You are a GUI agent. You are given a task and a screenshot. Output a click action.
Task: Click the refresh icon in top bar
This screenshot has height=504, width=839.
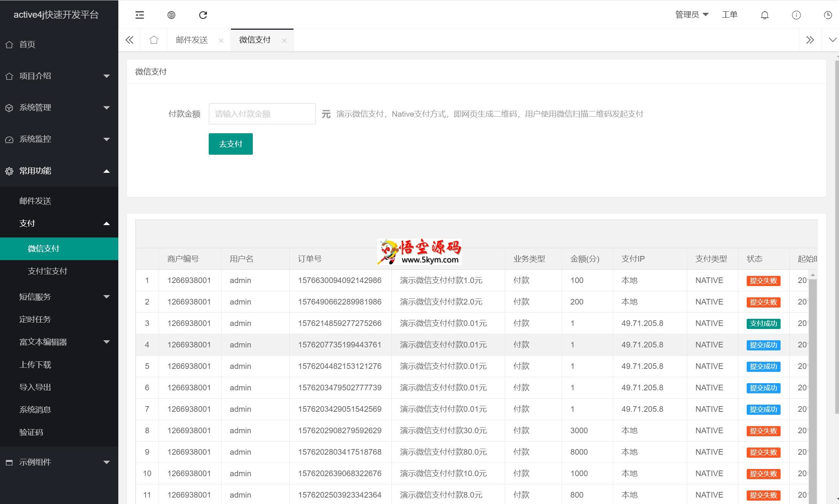pyautogui.click(x=203, y=15)
